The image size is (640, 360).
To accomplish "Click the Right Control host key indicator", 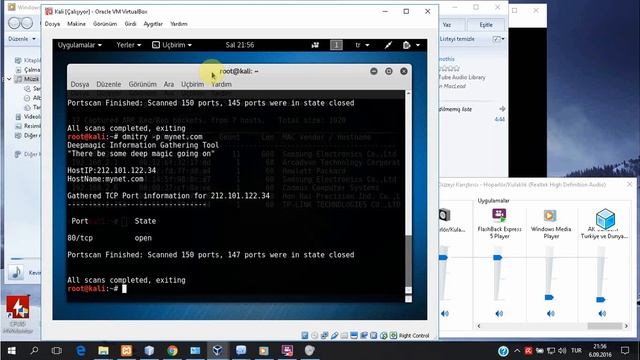I will point(414,336).
